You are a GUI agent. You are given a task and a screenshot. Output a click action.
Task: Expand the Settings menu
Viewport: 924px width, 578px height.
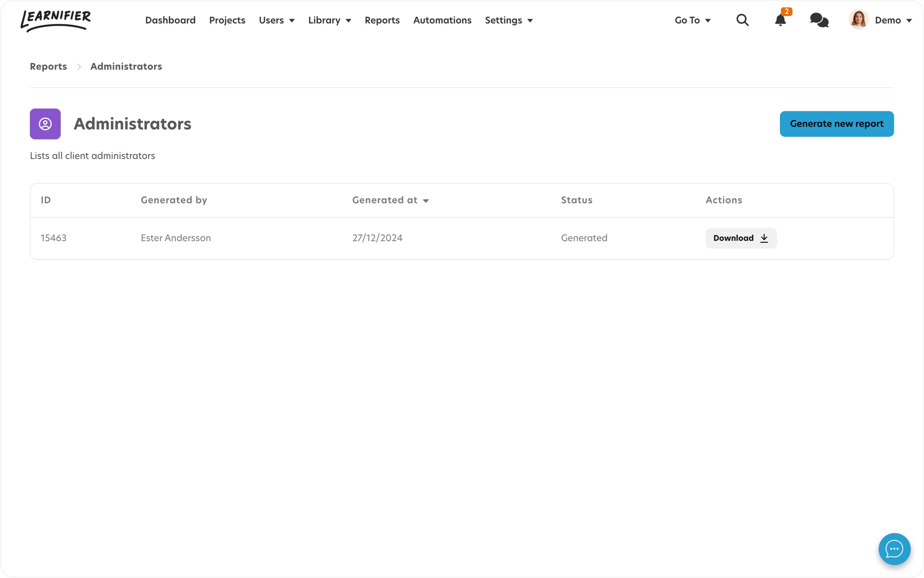tap(509, 20)
